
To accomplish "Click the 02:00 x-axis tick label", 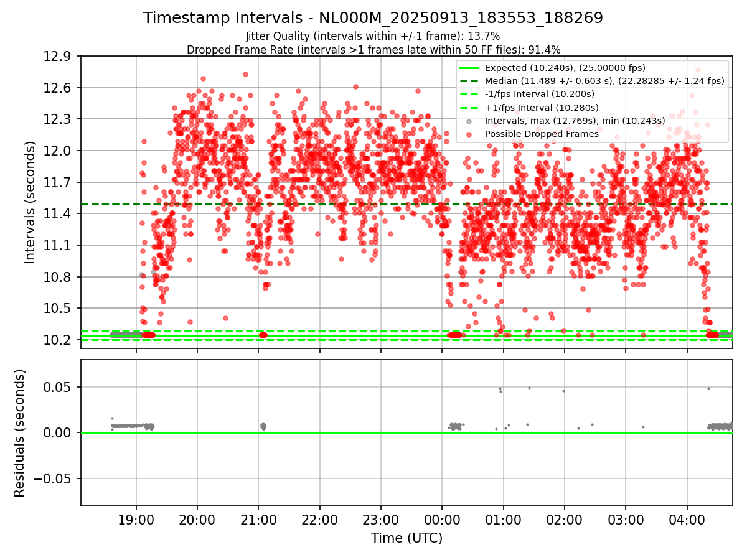I will [564, 520].
